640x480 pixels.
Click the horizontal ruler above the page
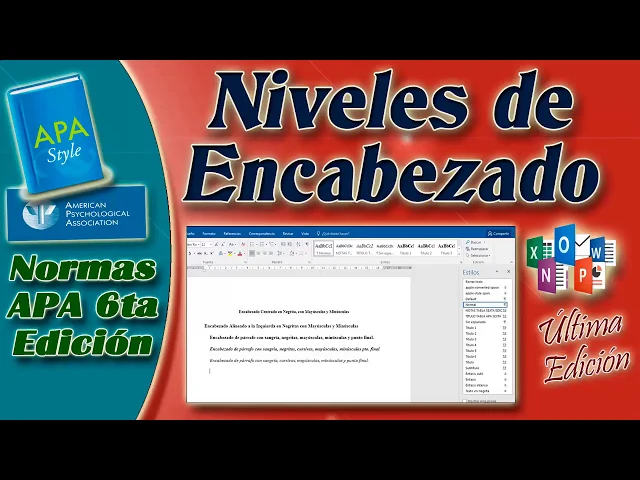click(x=299, y=268)
